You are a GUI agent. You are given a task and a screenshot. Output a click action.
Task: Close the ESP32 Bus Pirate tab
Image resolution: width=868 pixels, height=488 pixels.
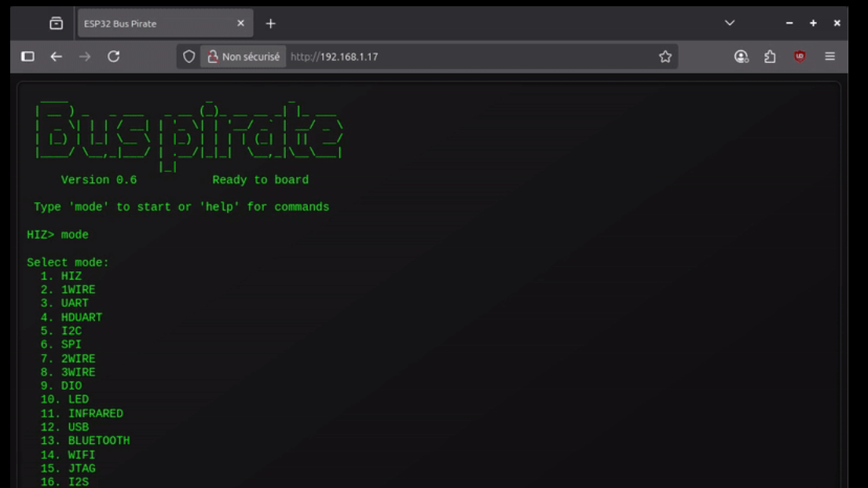(241, 24)
